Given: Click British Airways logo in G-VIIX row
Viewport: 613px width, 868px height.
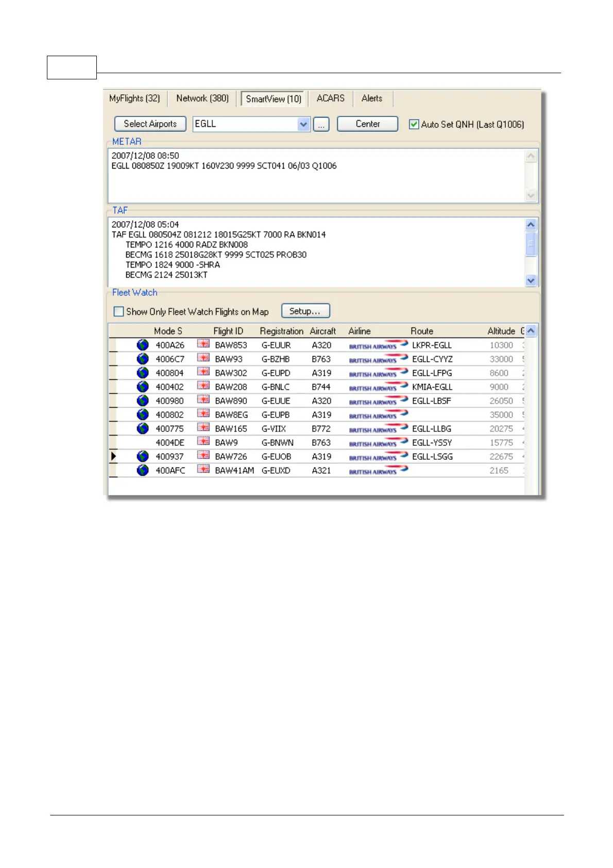Looking at the screenshot, I should [379, 428].
